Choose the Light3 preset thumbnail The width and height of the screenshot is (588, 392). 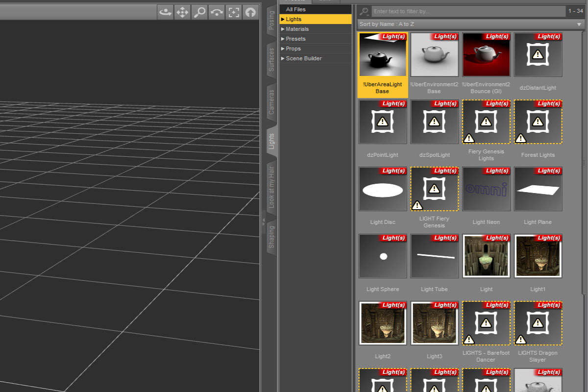(x=434, y=323)
